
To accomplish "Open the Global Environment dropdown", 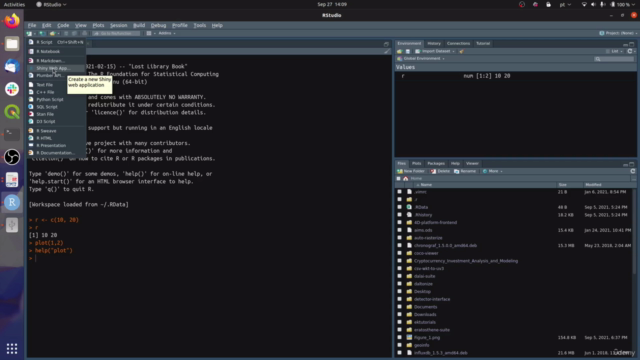I will (x=421, y=59).
